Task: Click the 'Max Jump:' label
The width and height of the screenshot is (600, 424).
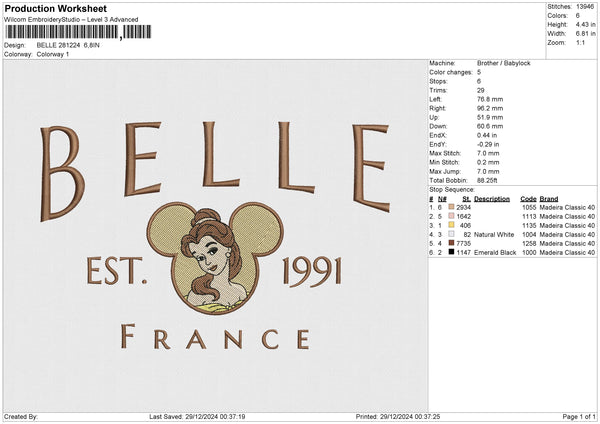Action: (445, 171)
